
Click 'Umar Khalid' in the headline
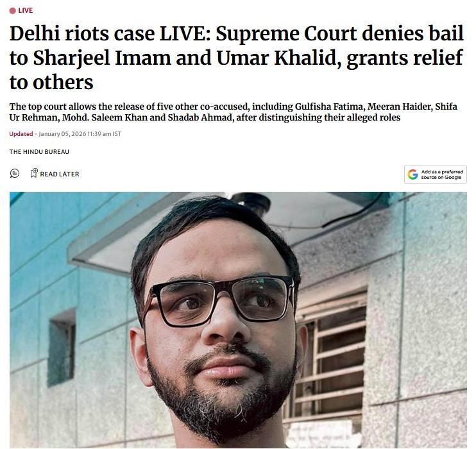tap(278, 58)
